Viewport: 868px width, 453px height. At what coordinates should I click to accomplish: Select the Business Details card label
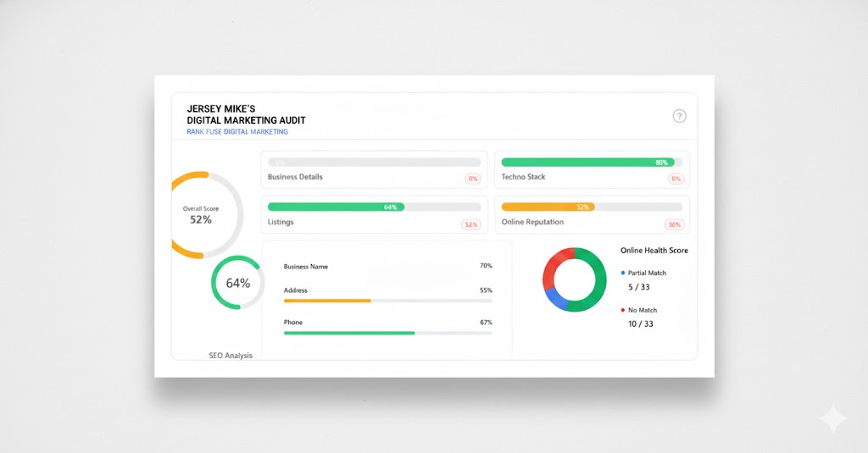click(x=295, y=177)
